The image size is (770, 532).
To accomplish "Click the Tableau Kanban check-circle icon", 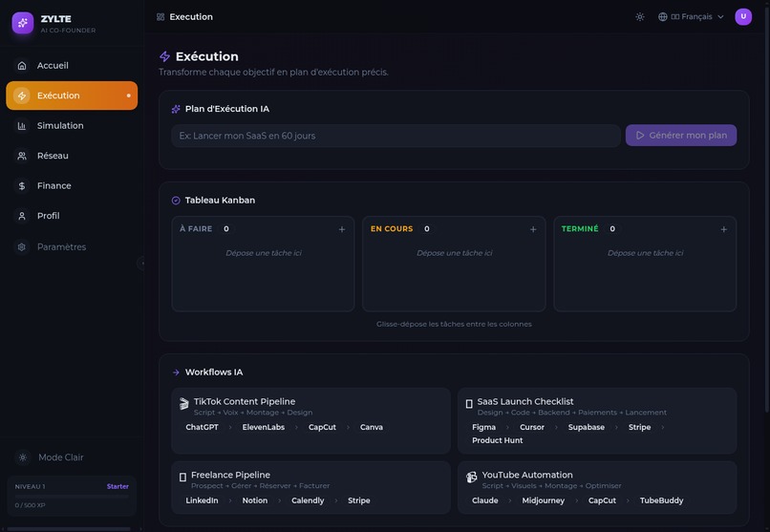I will point(176,201).
